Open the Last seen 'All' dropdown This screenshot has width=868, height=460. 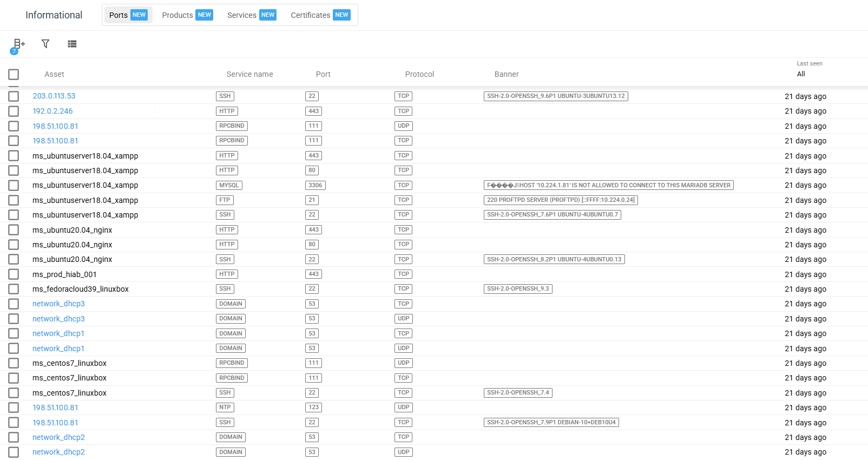point(801,74)
